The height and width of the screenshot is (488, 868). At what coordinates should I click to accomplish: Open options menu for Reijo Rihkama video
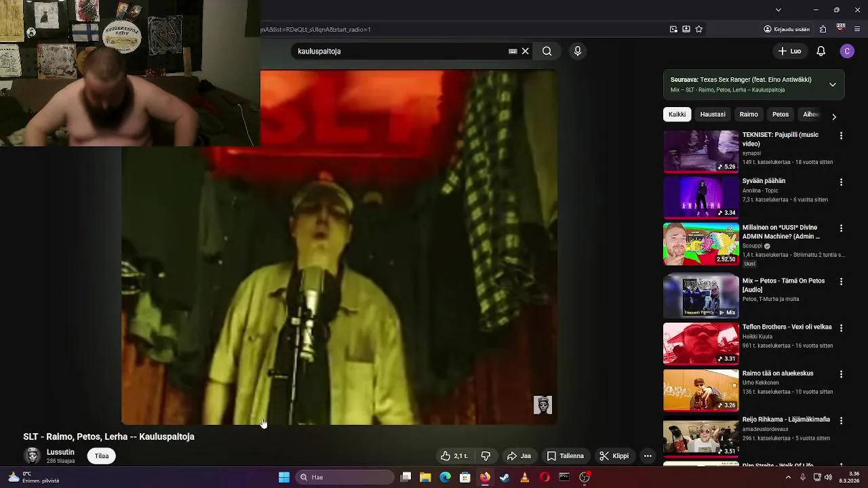click(x=841, y=420)
